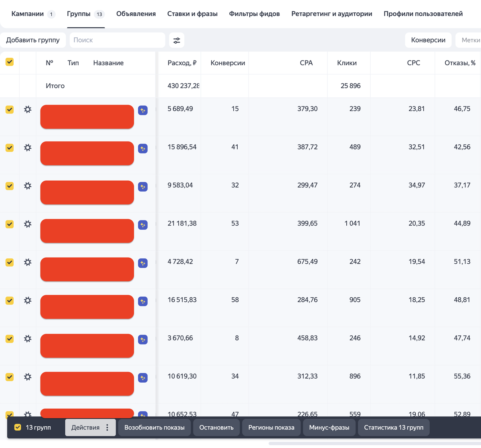The image size is (481, 448).
Task: Open the filter settings sliders icon
Action: click(x=177, y=40)
